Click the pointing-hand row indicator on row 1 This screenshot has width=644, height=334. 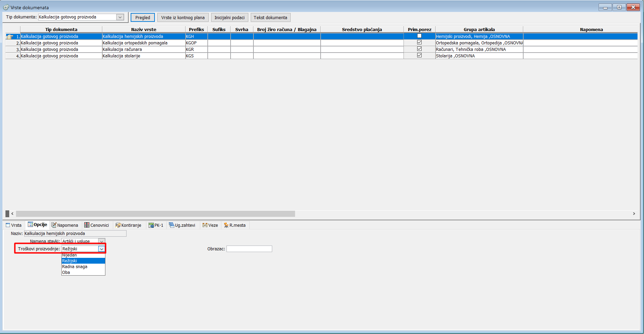(10, 37)
